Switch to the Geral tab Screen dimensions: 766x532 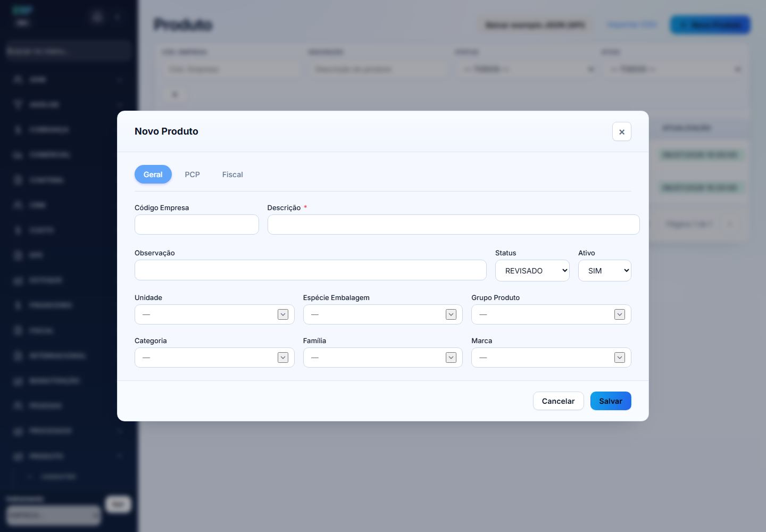[x=153, y=174]
